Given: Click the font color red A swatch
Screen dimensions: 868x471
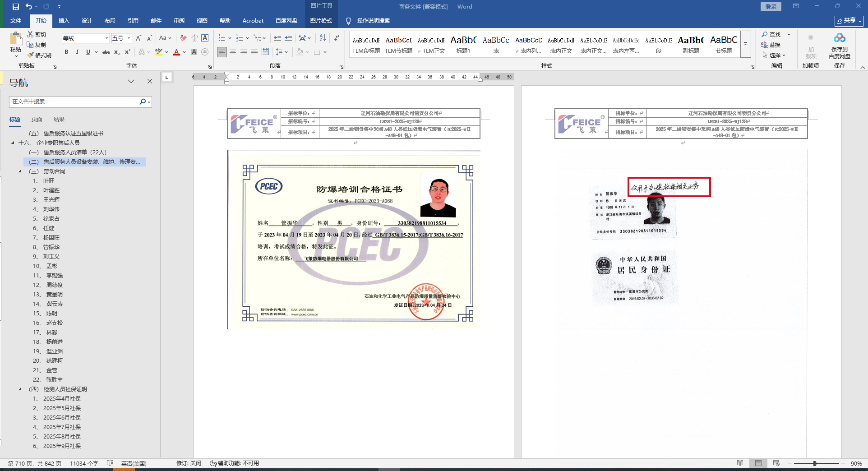Looking at the screenshot, I should tap(176, 52).
